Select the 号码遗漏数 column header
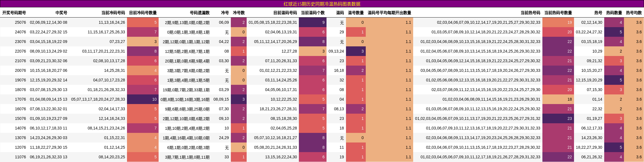 click(200, 13)
